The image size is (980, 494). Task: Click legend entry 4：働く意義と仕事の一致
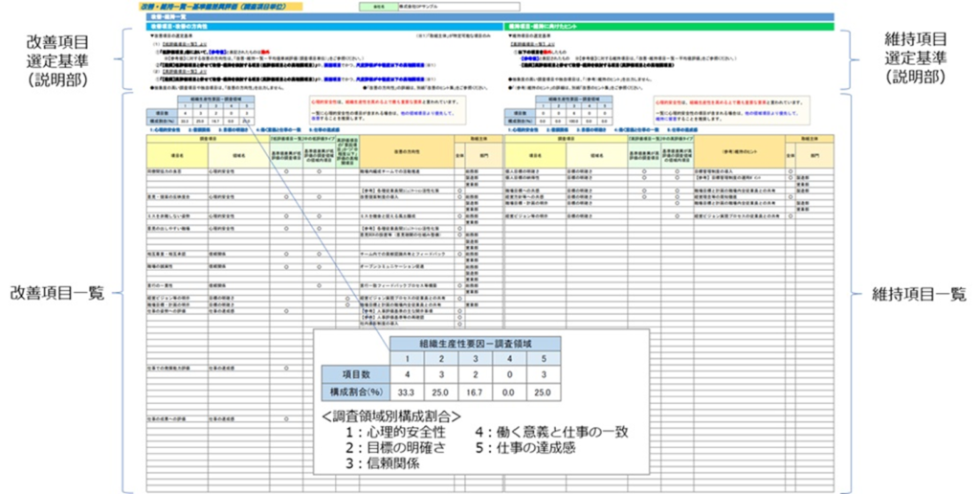pyautogui.click(x=551, y=432)
